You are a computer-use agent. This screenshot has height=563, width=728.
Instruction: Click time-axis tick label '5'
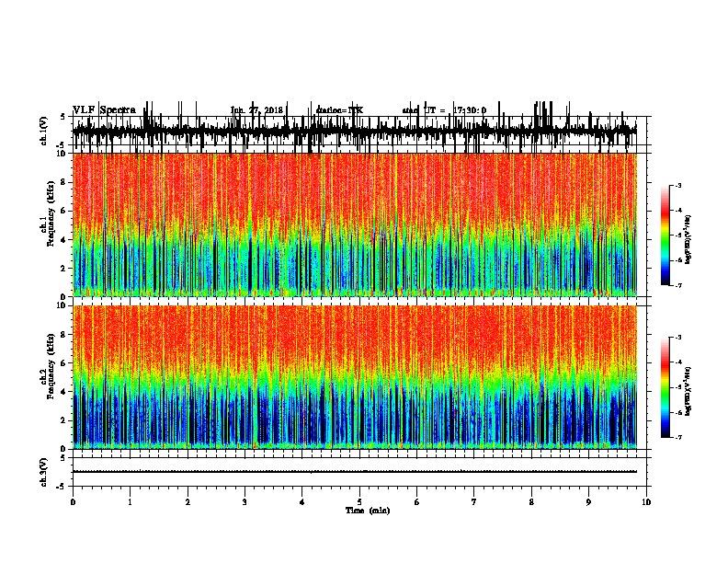click(x=359, y=502)
